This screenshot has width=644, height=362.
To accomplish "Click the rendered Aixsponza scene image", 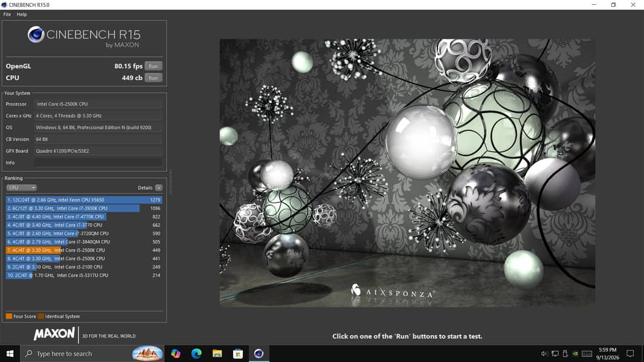I will click(407, 173).
